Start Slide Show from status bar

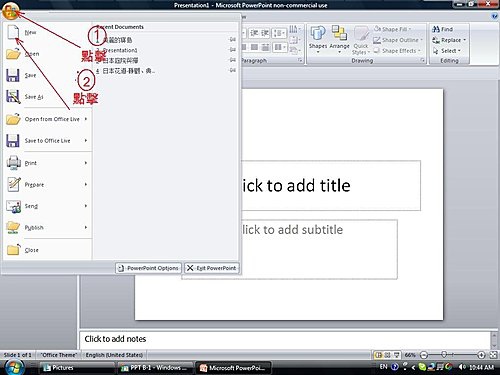[x=397, y=355]
